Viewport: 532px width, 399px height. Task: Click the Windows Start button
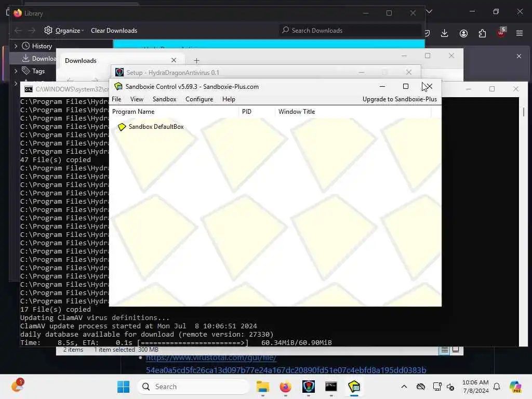pyautogui.click(x=123, y=387)
